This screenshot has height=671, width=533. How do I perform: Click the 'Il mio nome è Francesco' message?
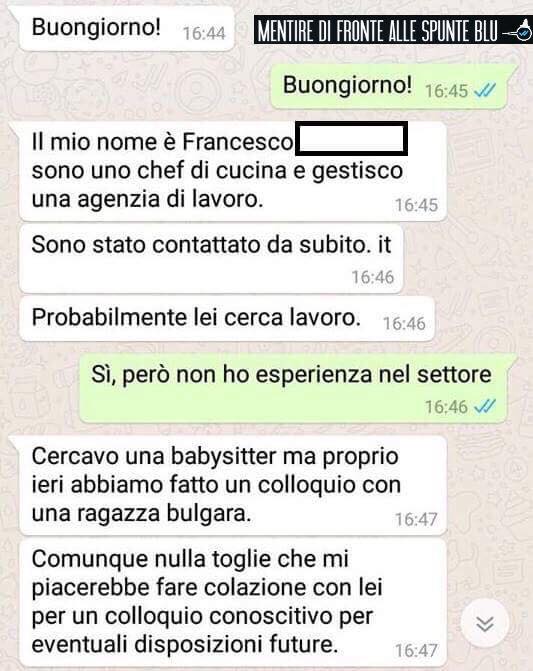point(233,171)
